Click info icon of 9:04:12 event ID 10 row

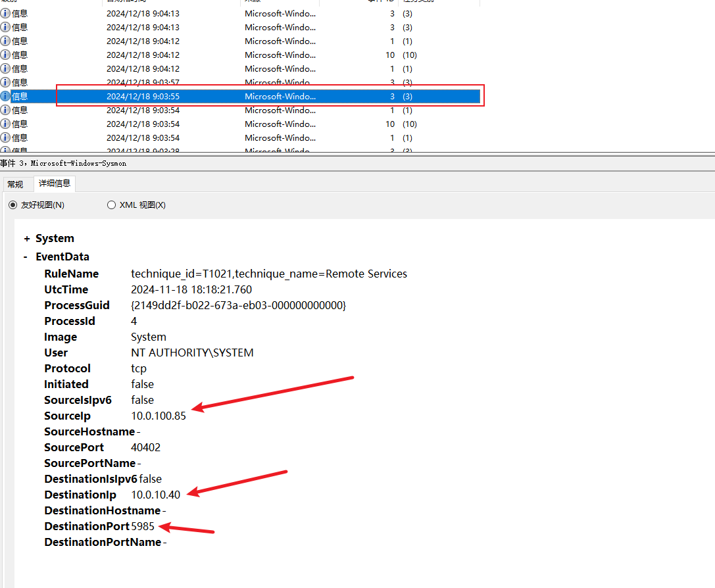[x=5, y=55]
